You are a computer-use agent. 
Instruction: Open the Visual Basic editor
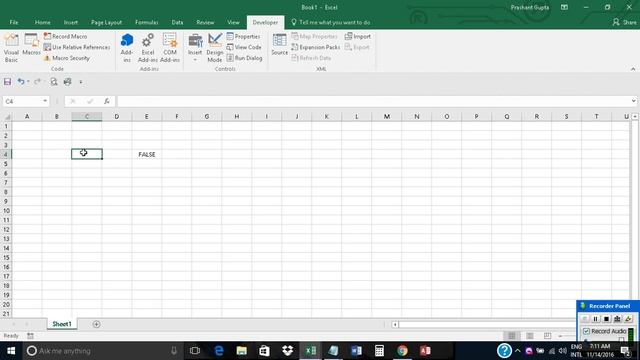pos(11,48)
